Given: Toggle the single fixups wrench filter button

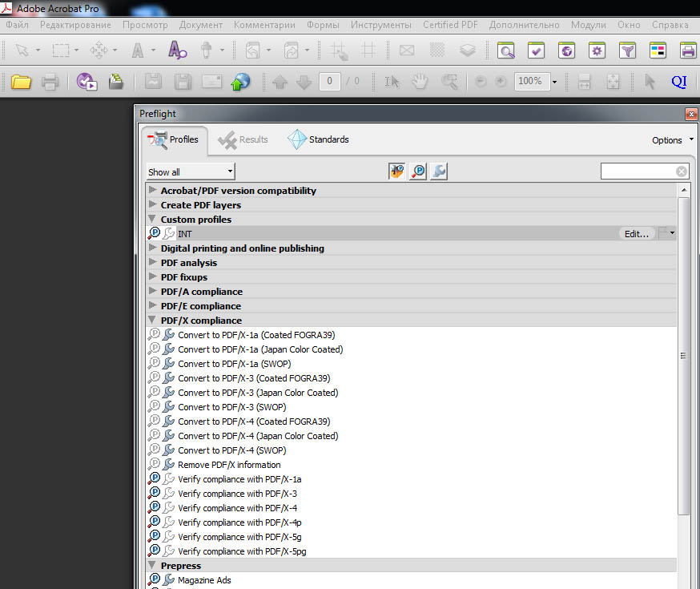Looking at the screenshot, I should click(x=439, y=171).
